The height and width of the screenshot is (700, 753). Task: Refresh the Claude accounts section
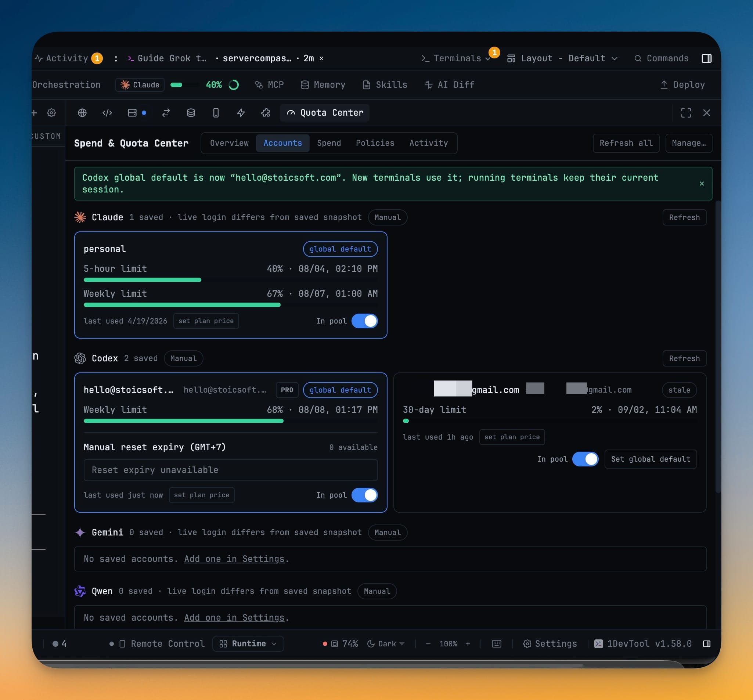click(x=684, y=217)
